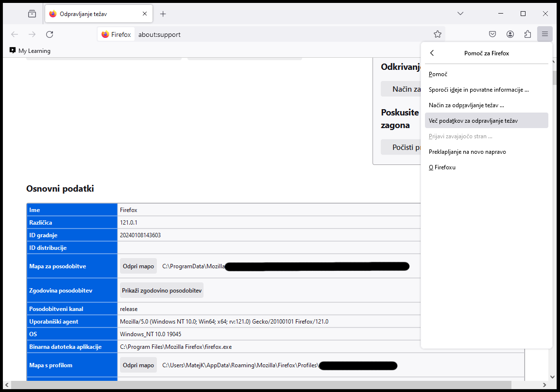
Task: Open the My Learning bookmark
Action: (x=30, y=50)
